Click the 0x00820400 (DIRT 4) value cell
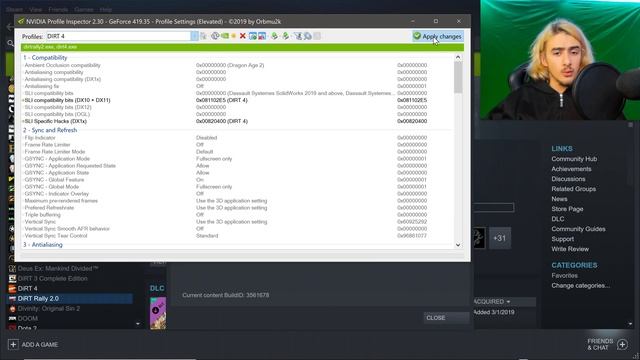This screenshot has width=640, height=360. (222, 121)
